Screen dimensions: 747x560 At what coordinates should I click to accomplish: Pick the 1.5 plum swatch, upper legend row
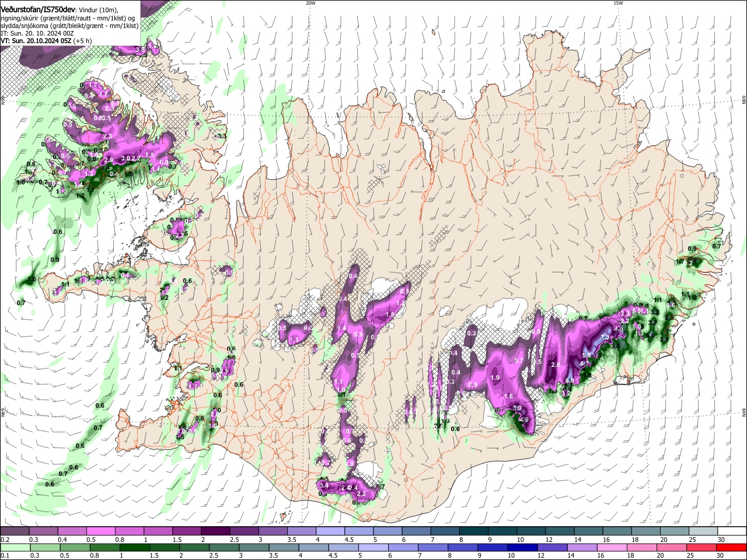pos(187,531)
